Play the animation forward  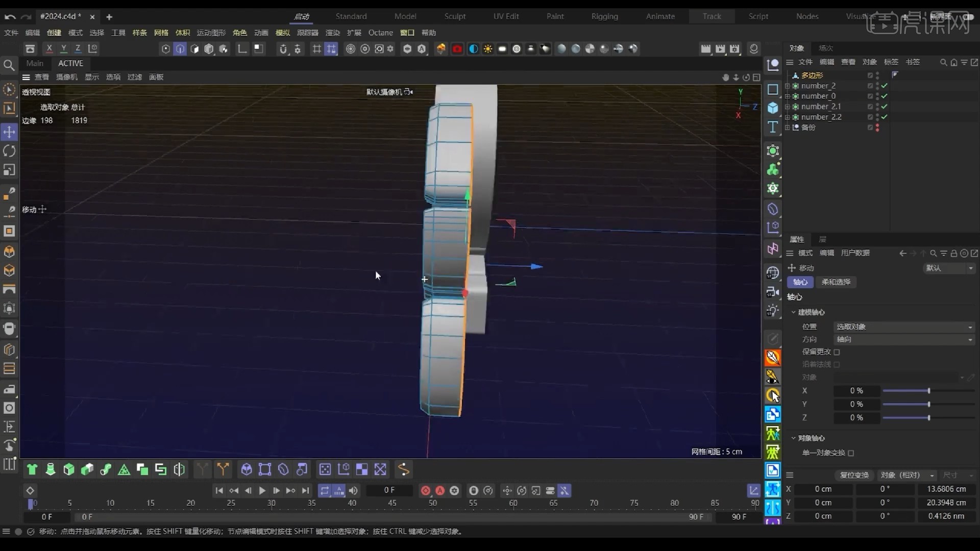click(x=262, y=490)
